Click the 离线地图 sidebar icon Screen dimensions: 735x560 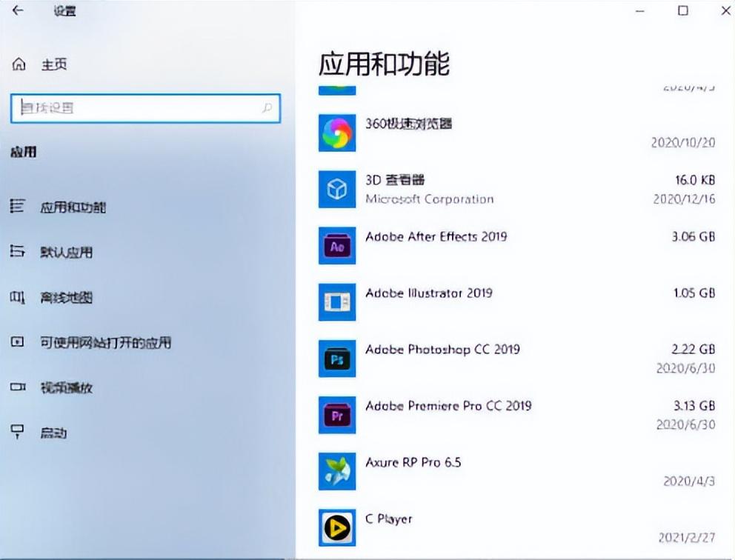pyautogui.click(x=17, y=296)
